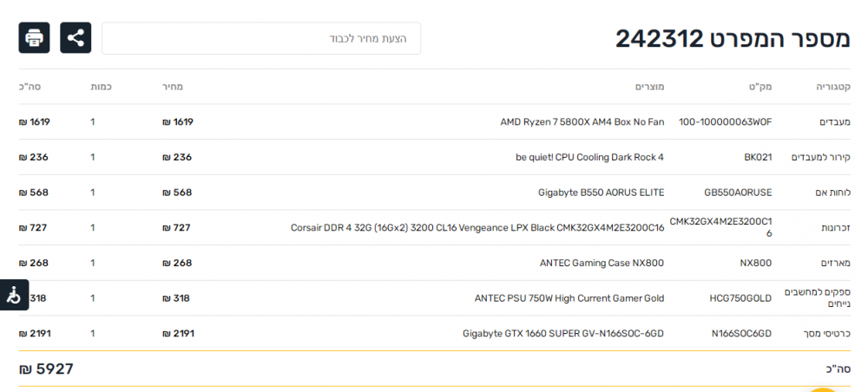Click SKU 'BK021'
Image resolution: width=868 pixels, height=392 pixels.
click(758, 157)
